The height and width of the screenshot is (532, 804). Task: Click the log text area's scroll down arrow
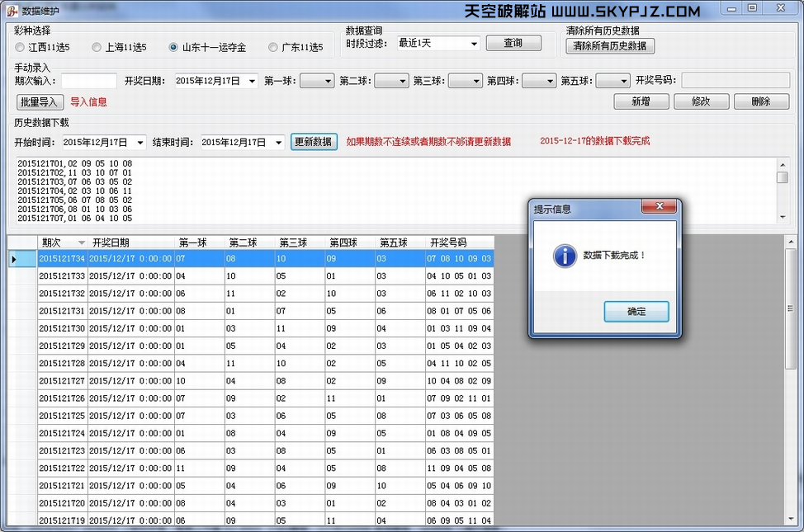tap(782, 217)
